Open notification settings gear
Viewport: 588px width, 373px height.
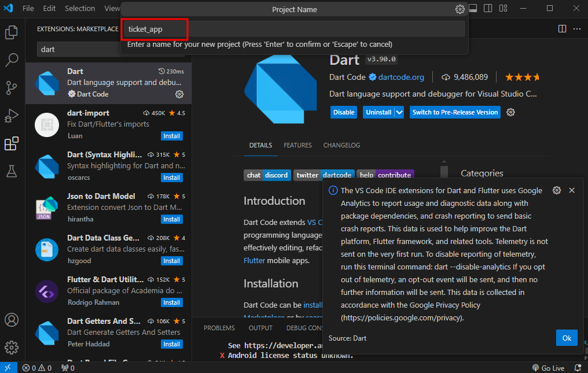pos(557,190)
